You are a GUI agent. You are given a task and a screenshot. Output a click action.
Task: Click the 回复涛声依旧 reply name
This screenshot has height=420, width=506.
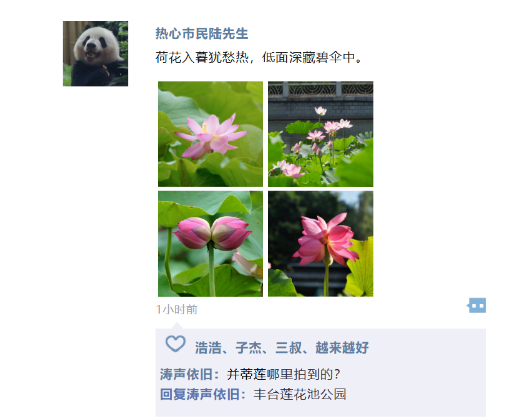[200, 394]
